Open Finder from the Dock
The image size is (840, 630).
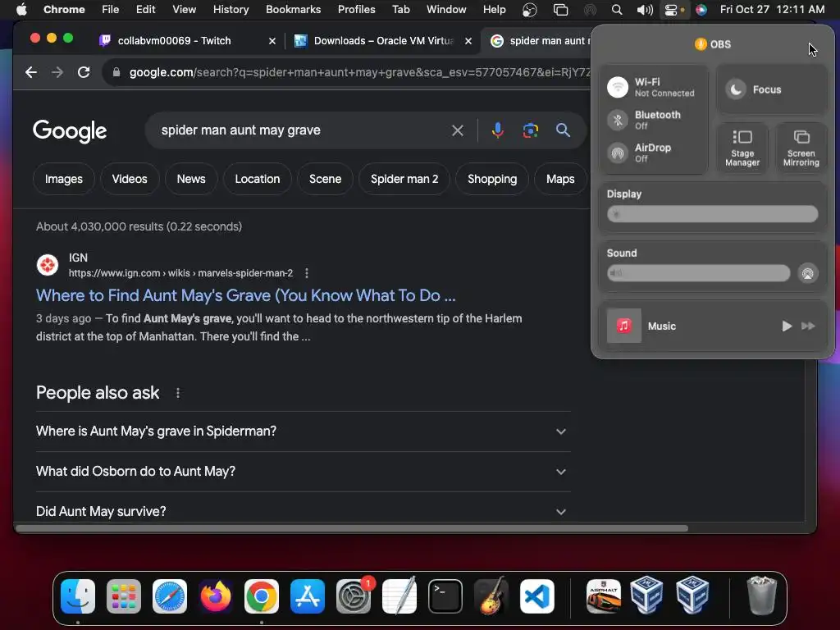(x=78, y=596)
